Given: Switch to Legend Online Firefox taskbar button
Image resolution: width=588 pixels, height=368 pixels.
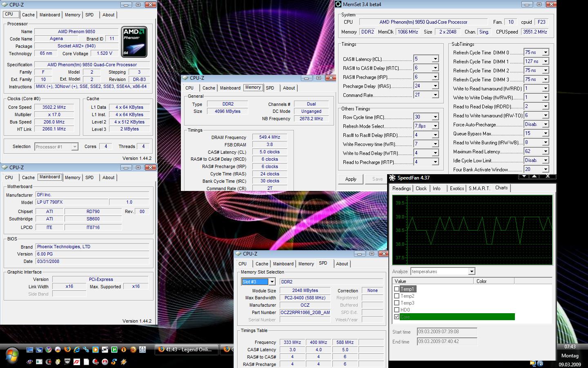Looking at the screenshot, I should coord(186,350).
